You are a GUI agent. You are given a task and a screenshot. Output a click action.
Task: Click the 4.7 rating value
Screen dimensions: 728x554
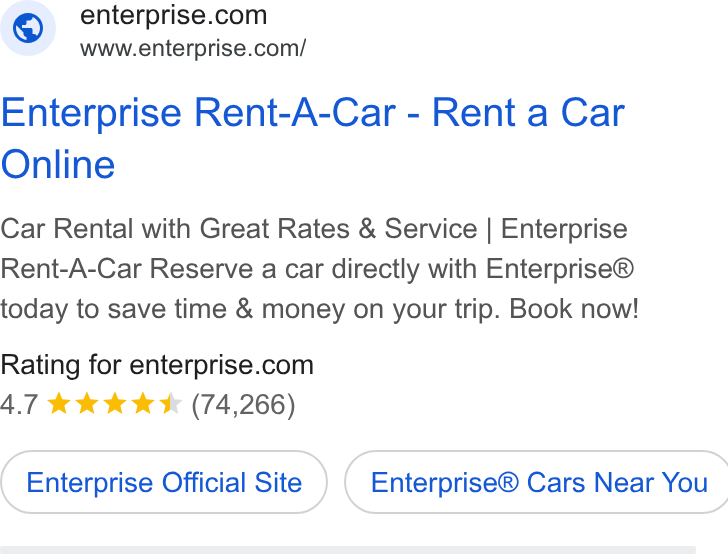(x=19, y=404)
